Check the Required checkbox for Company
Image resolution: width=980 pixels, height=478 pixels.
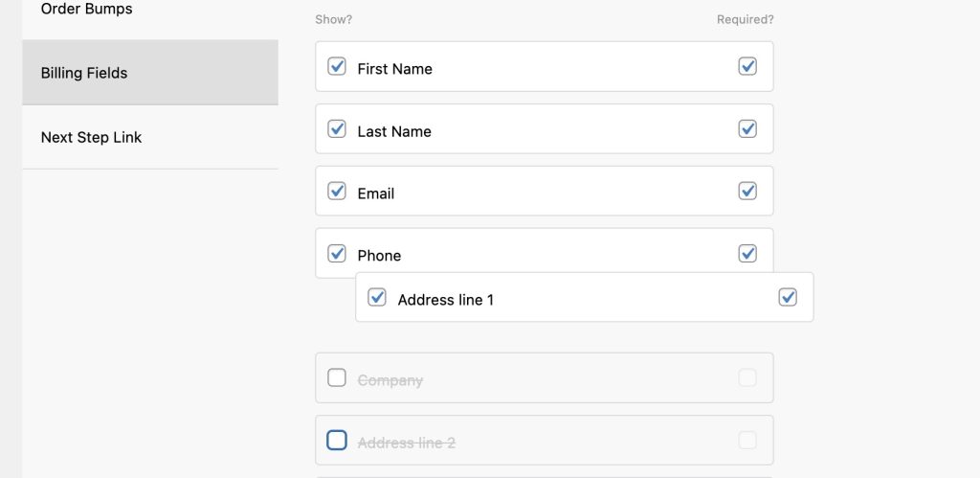point(747,378)
